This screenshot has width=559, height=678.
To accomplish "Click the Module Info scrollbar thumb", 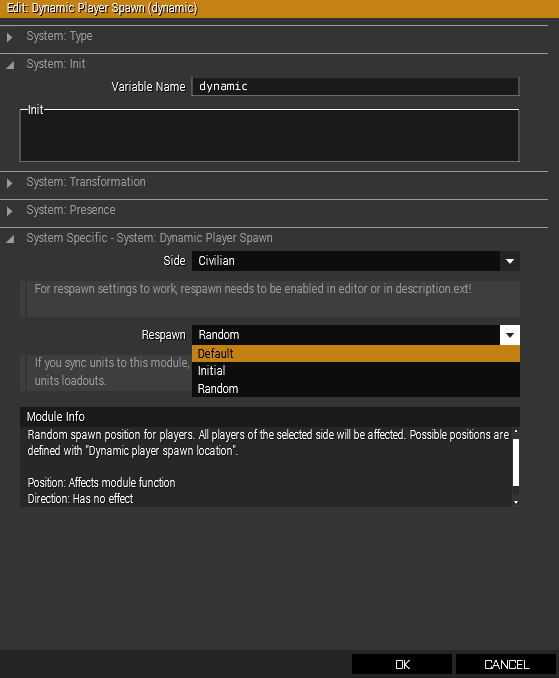I will (516, 462).
